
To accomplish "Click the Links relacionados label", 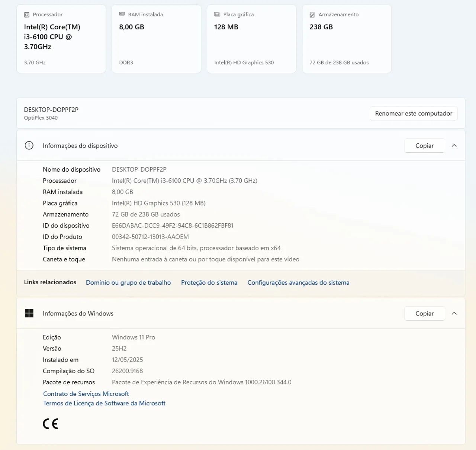I will [x=50, y=282].
